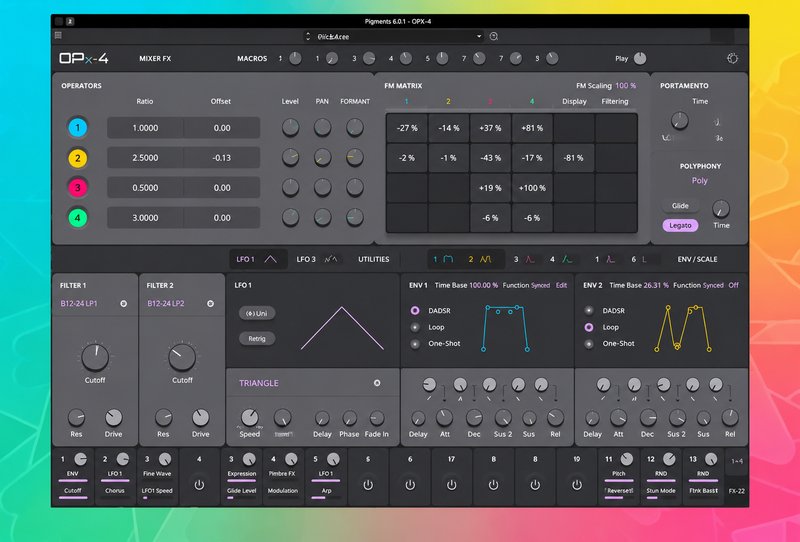Click the ENV 2 Off value
The image size is (800, 542).
733,285
